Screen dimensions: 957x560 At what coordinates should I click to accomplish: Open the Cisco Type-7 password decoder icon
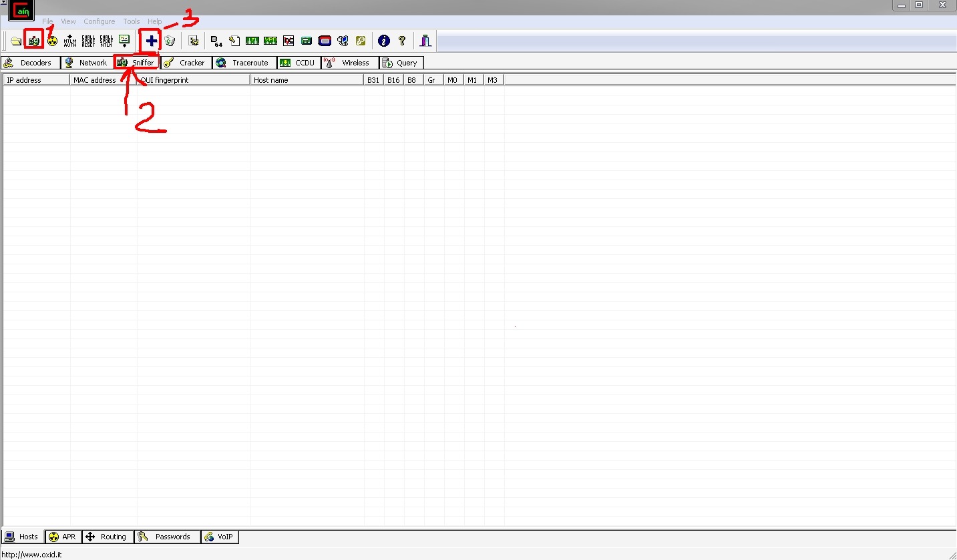(x=252, y=41)
